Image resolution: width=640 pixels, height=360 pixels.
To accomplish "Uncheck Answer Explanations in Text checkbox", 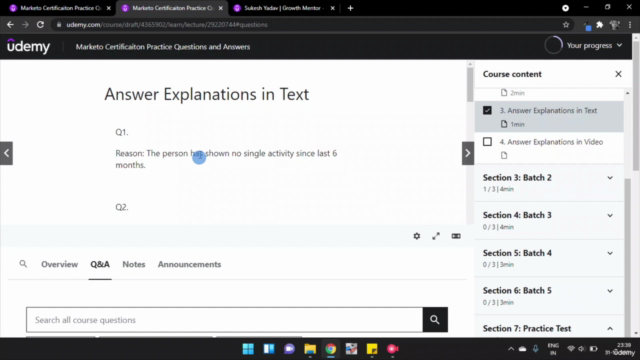I will 487,110.
